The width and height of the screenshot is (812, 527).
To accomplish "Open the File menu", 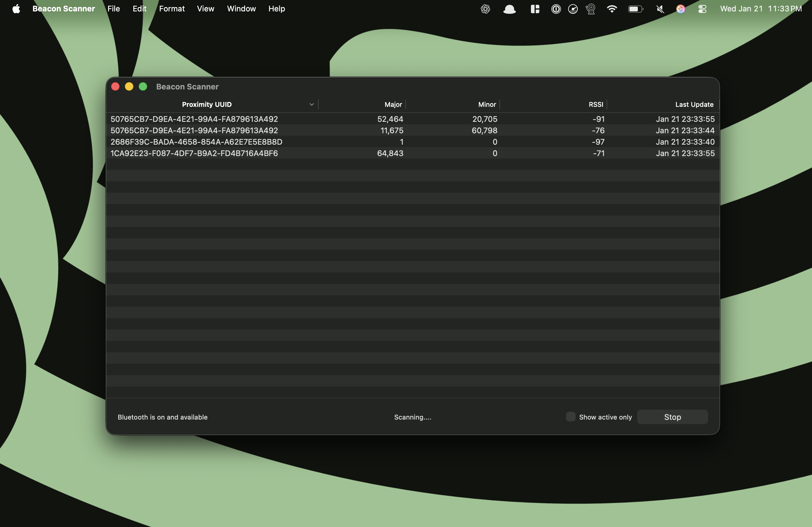I will 114,9.
